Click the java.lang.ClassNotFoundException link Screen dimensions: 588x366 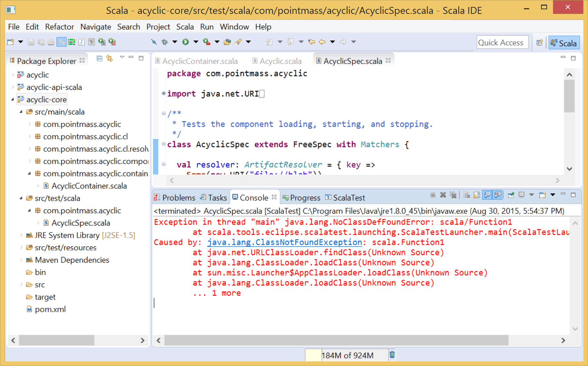point(284,242)
